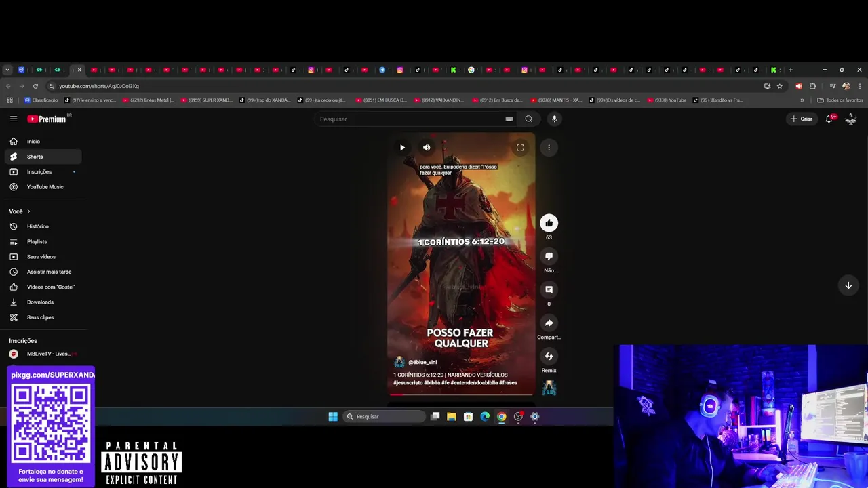Open the Criar create menu
Viewport: 868px width, 488px height.
click(801, 119)
